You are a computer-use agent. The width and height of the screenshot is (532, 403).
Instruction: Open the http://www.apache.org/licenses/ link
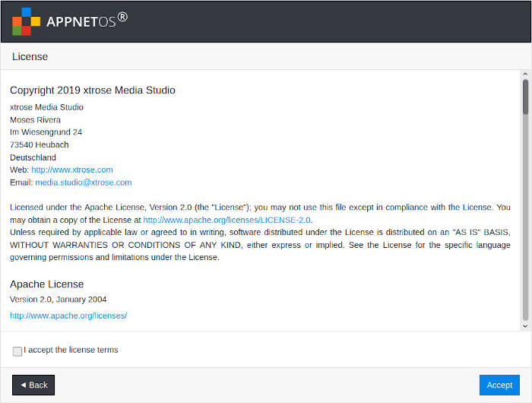[x=68, y=316]
